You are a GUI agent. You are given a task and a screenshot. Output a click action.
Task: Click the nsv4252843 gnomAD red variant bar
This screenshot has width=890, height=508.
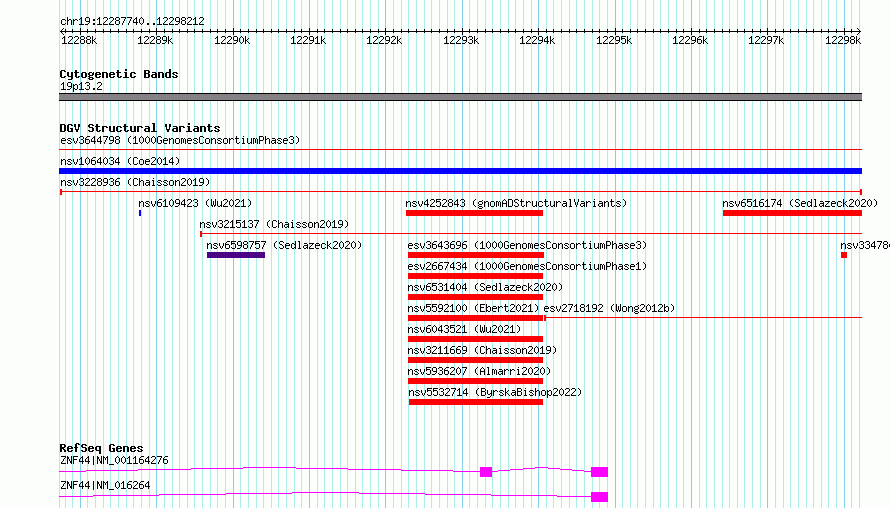tap(475, 213)
